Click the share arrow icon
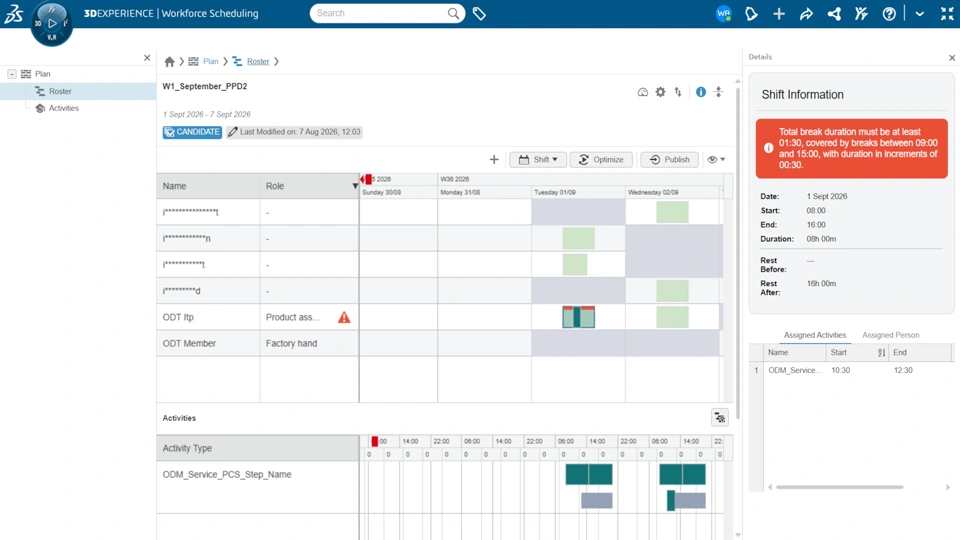Image resolution: width=960 pixels, height=540 pixels. point(806,13)
